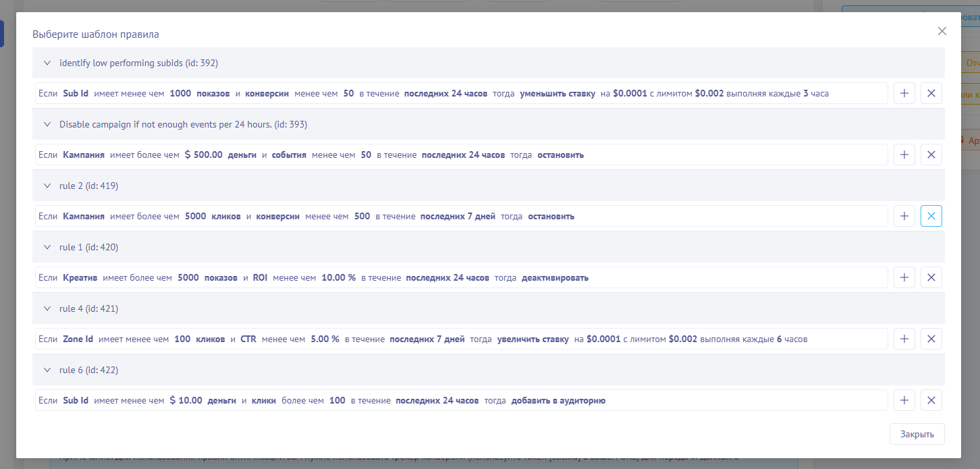This screenshot has width=980, height=469.
Task: Collapse the rule 1 (id: 420) section
Action: (x=47, y=247)
